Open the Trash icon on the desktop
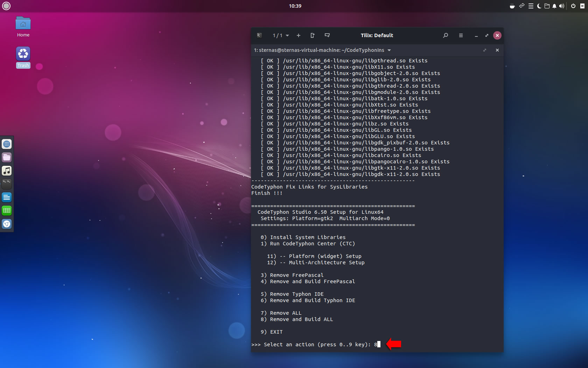 coord(23,57)
